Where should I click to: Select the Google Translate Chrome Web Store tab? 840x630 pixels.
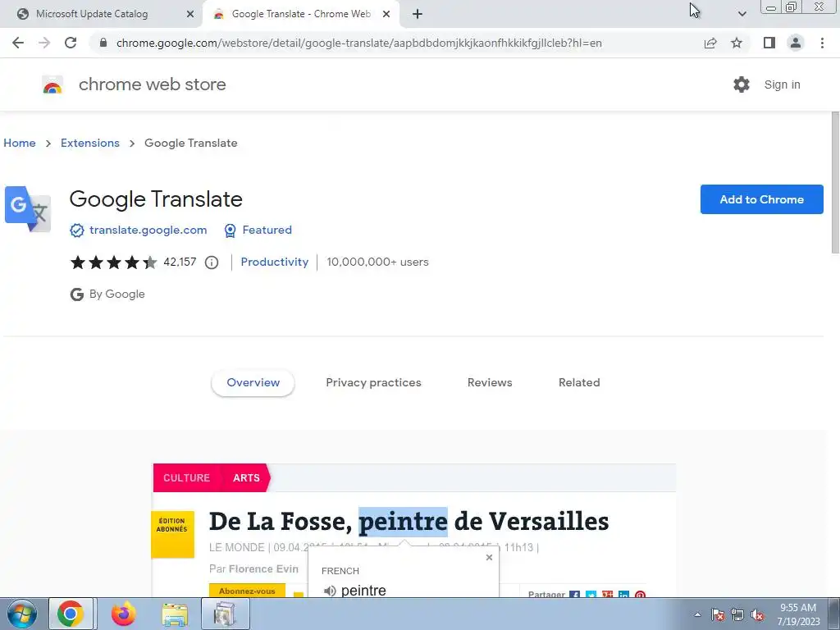point(300,14)
